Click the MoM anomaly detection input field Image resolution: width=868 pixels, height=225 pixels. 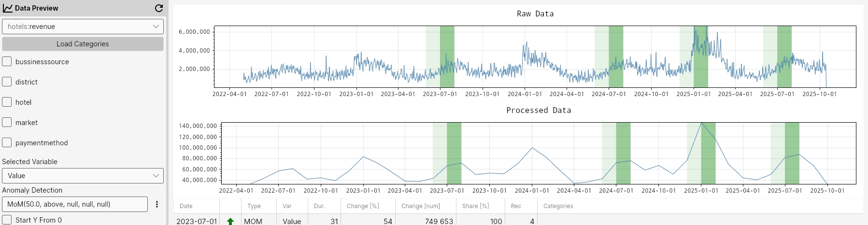pyautogui.click(x=75, y=204)
